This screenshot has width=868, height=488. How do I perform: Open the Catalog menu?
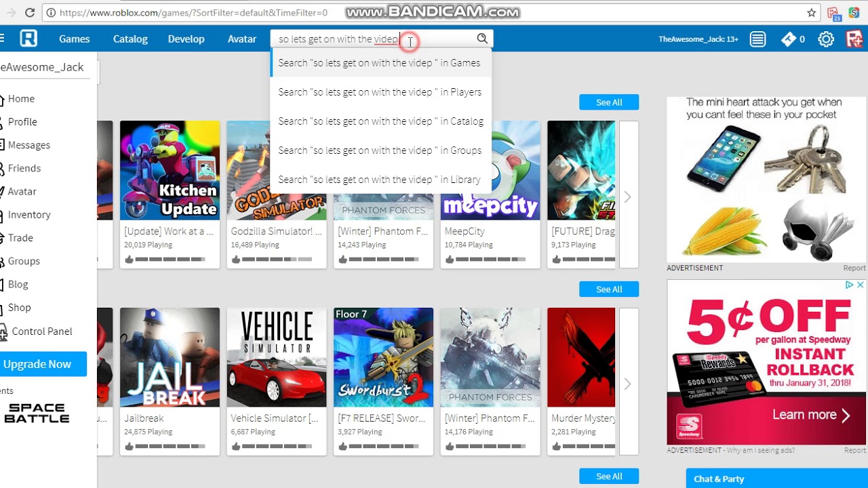pyautogui.click(x=130, y=39)
